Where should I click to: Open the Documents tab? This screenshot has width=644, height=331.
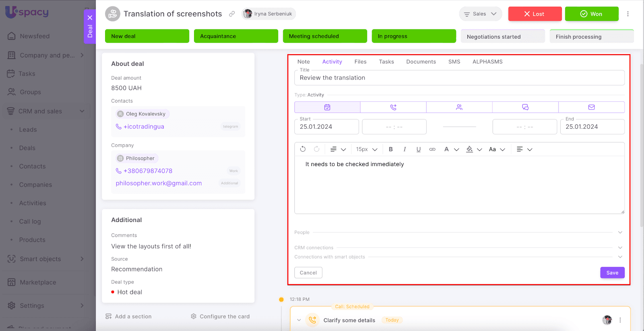[x=421, y=62]
